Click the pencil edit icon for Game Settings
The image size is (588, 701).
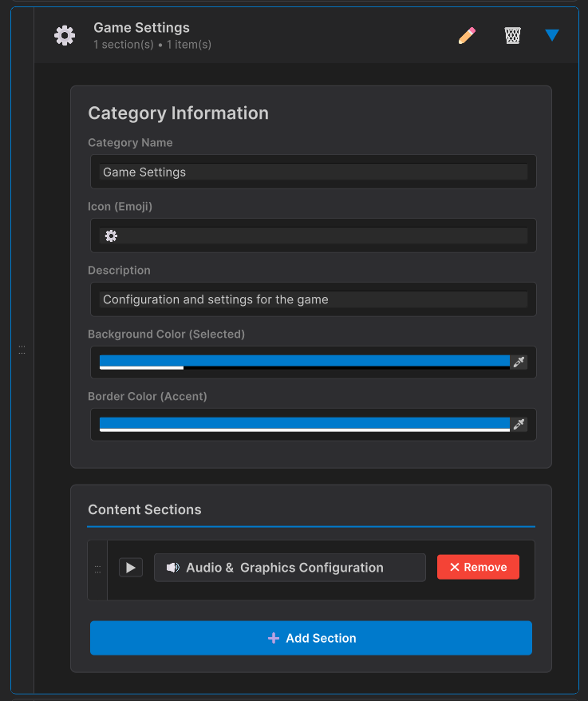[467, 35]
